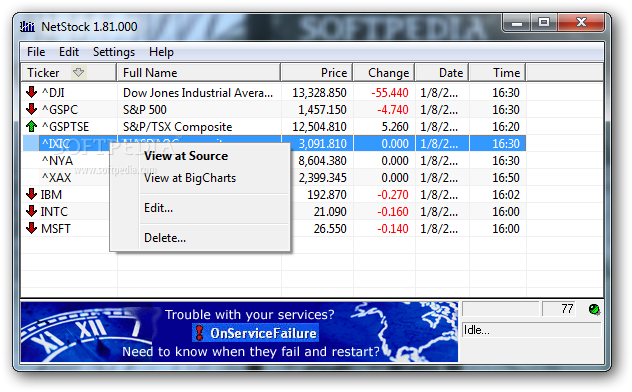Image resolution: width=632 pixels, height=392 pixels.
Task: Select the ^XAX ticker row
Action: coord(274,177)
